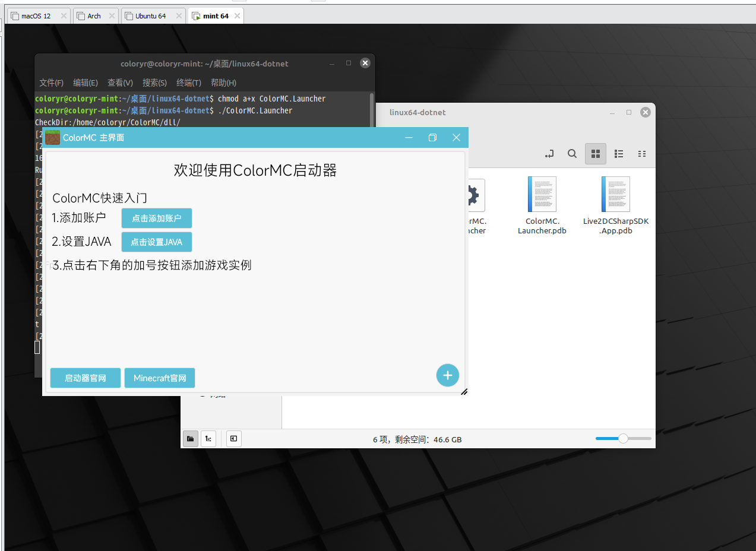Viewport: 756px width, 551px height.
Task: Click the chmod a+x ColorMC.Launcher command line
Action: (x=272, y=99)
